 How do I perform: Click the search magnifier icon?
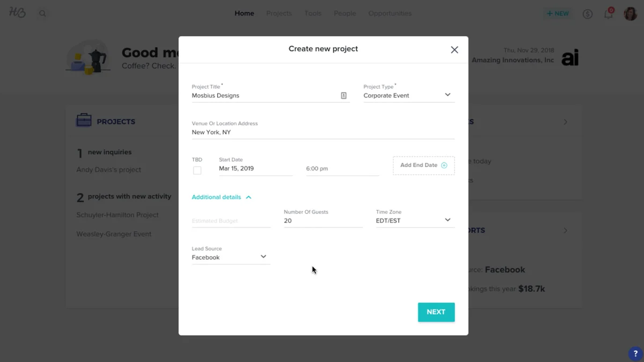[x=42, y=13]
